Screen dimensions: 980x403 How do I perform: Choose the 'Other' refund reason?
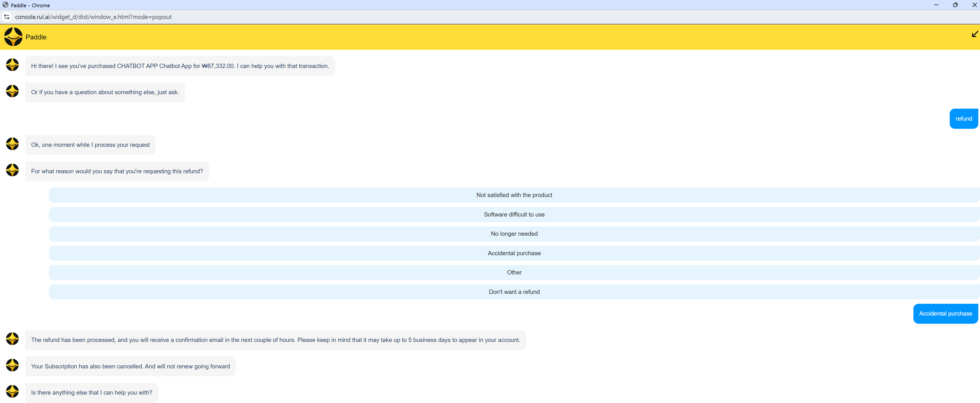click(x=514, y=273)
